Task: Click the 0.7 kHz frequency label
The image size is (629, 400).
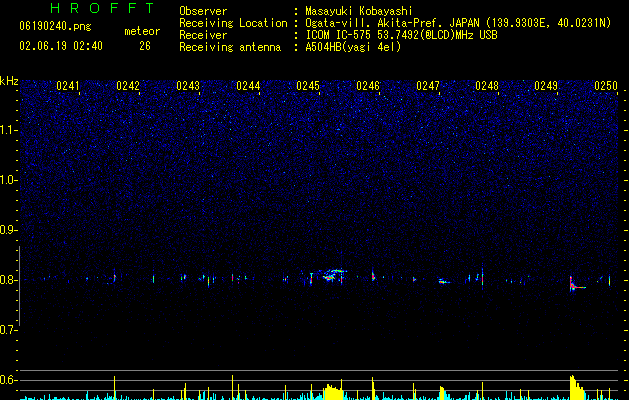Action: [x=8, y=330]
